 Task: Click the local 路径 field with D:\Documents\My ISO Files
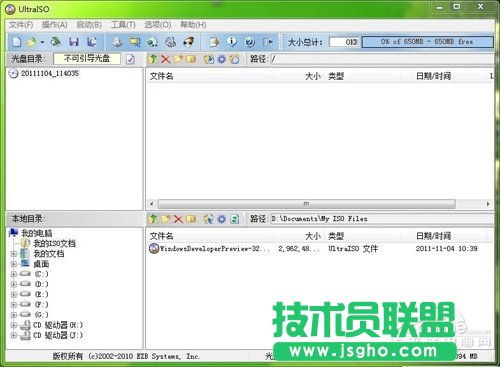coord(382,219)
